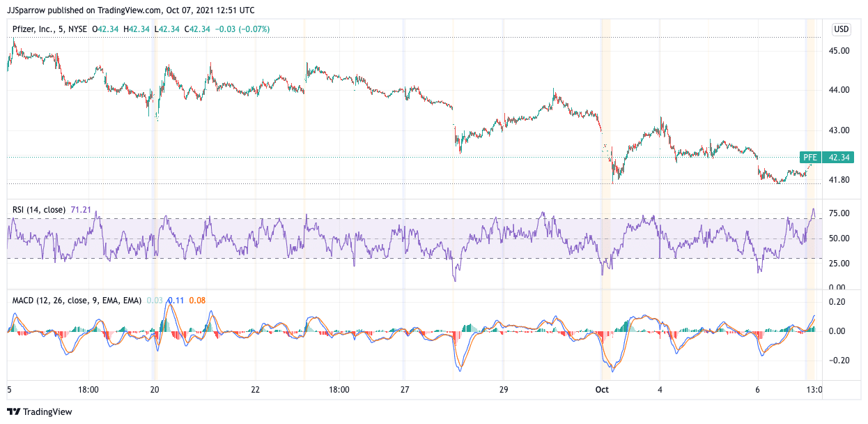868x424 pixels.
Task: Click the 27 date label on the time axis
Action: click(404, 390)
